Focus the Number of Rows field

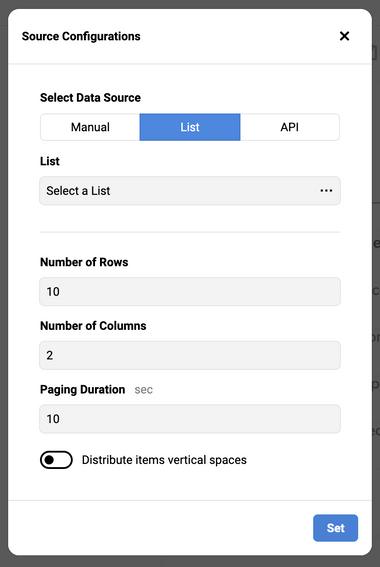190,291
